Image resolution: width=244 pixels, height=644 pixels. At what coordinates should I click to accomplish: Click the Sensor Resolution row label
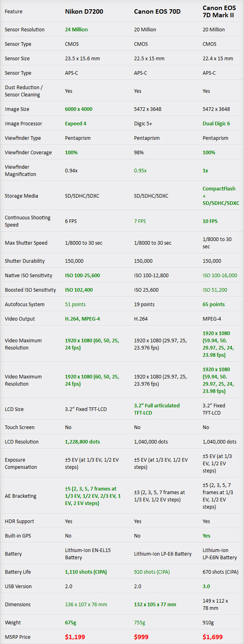24,30
